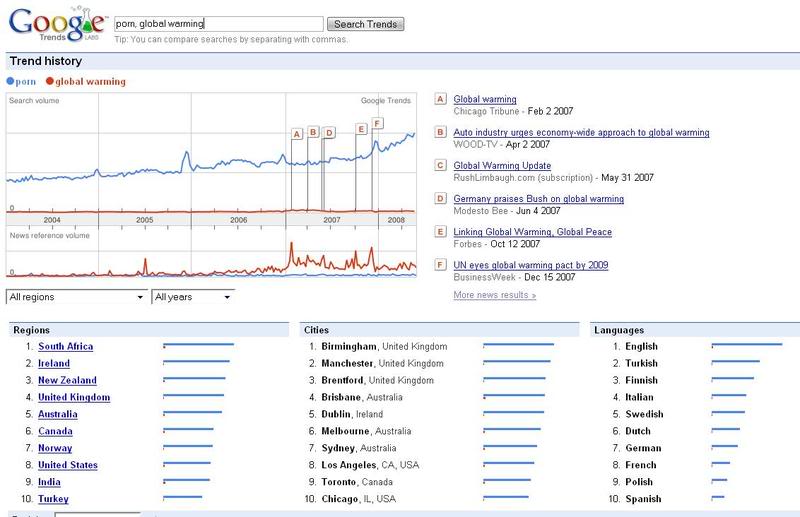Select New Zealand in Regions list

click(x=67, y=380)
